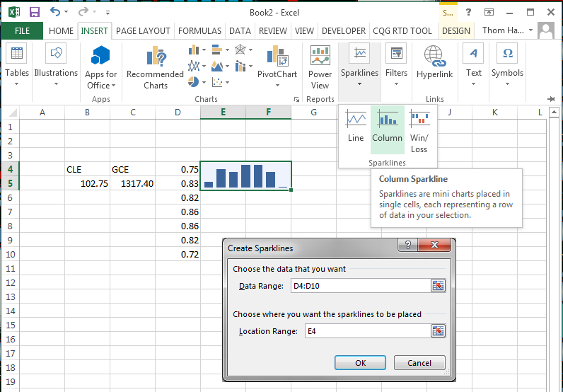Click OK in Create Sparklines dialog

point(360,363)
